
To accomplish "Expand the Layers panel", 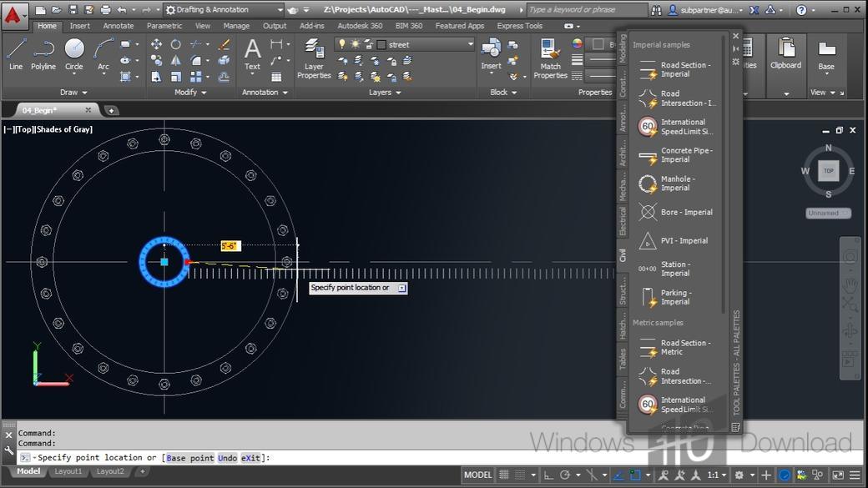I will tap(385, 93).
